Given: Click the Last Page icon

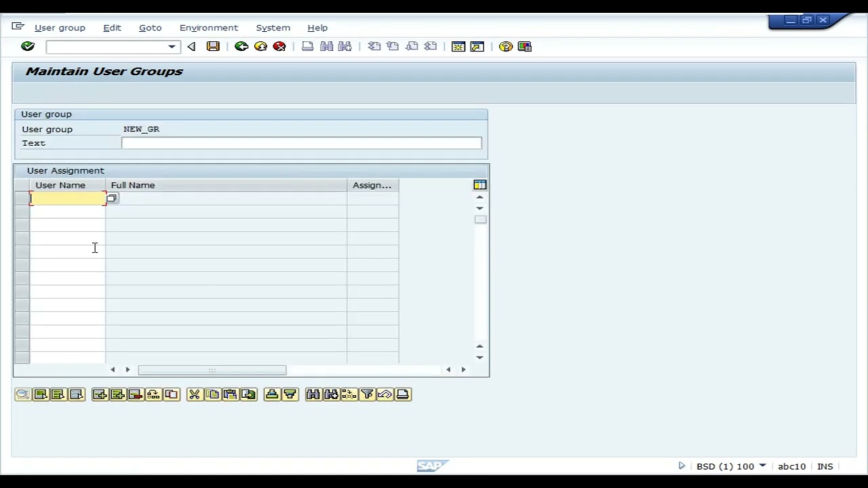Looking at the screenshot, I should [431, 46].
